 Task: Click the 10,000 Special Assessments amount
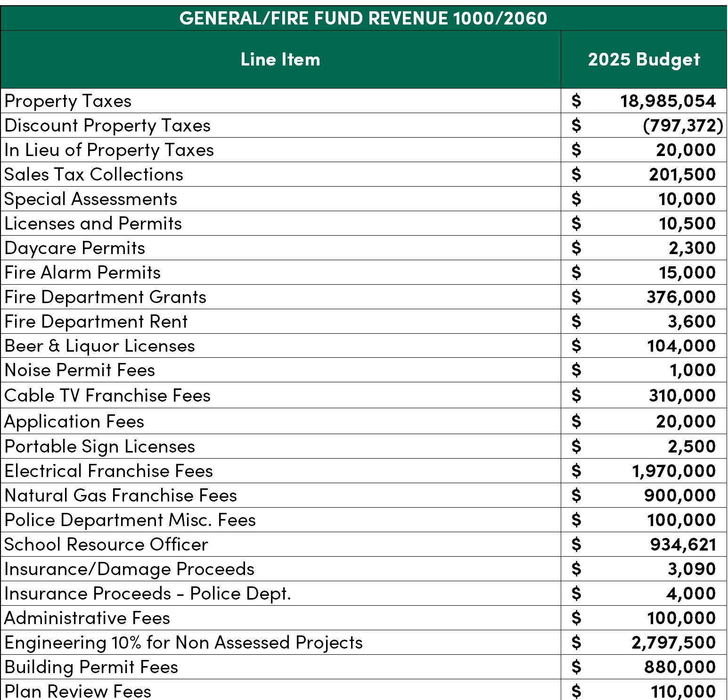(x=687, y=199)
